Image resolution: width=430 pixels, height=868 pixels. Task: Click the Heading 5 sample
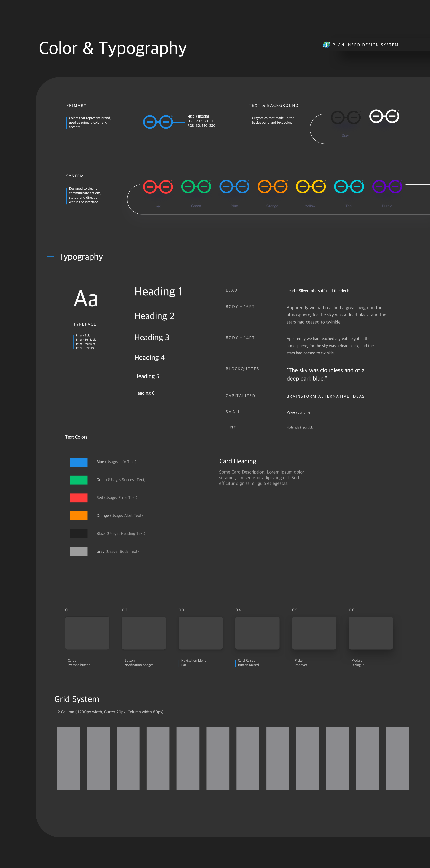(x=146, y=376)
